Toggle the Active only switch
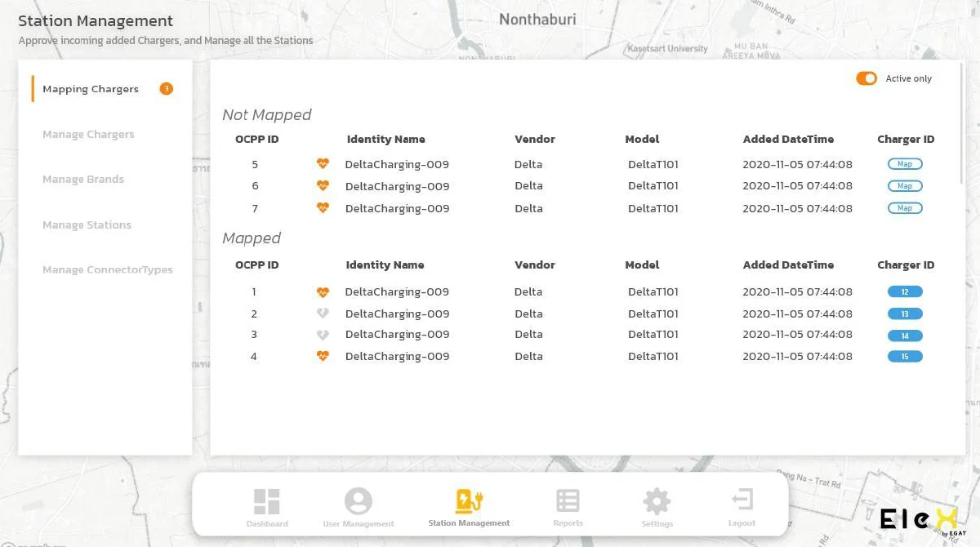 (x=866, y=78)
